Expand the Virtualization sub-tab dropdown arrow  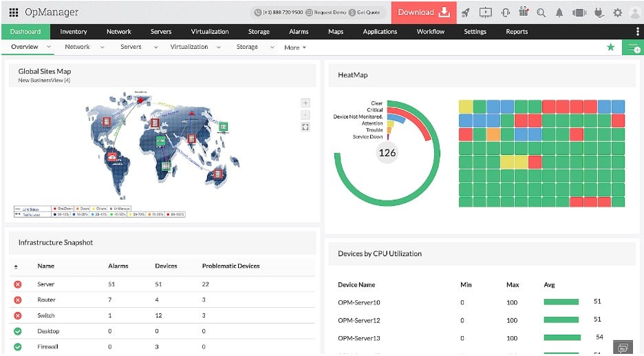pyautogui.click(x=219, y=48)
